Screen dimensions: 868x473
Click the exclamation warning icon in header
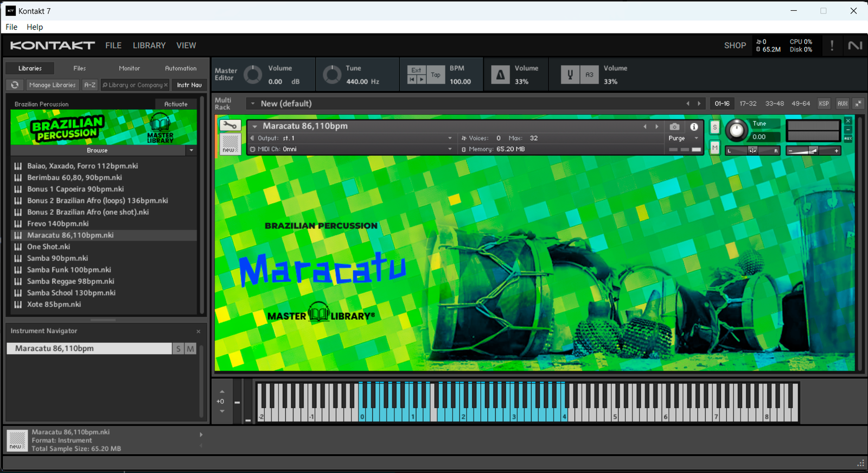832,46
